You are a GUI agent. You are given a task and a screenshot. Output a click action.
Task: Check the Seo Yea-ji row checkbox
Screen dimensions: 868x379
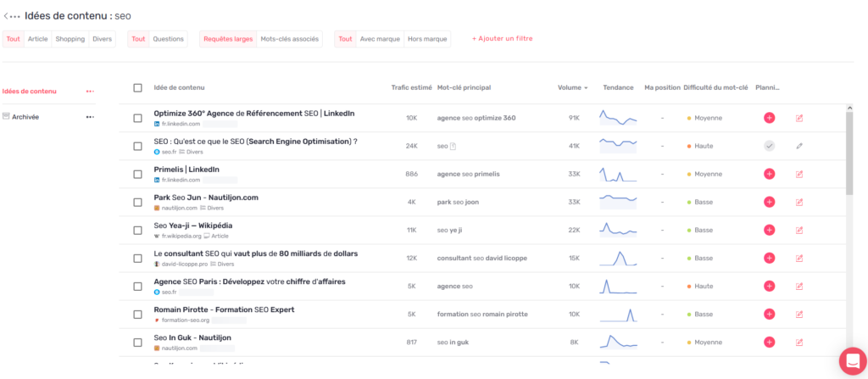(138, 230)
